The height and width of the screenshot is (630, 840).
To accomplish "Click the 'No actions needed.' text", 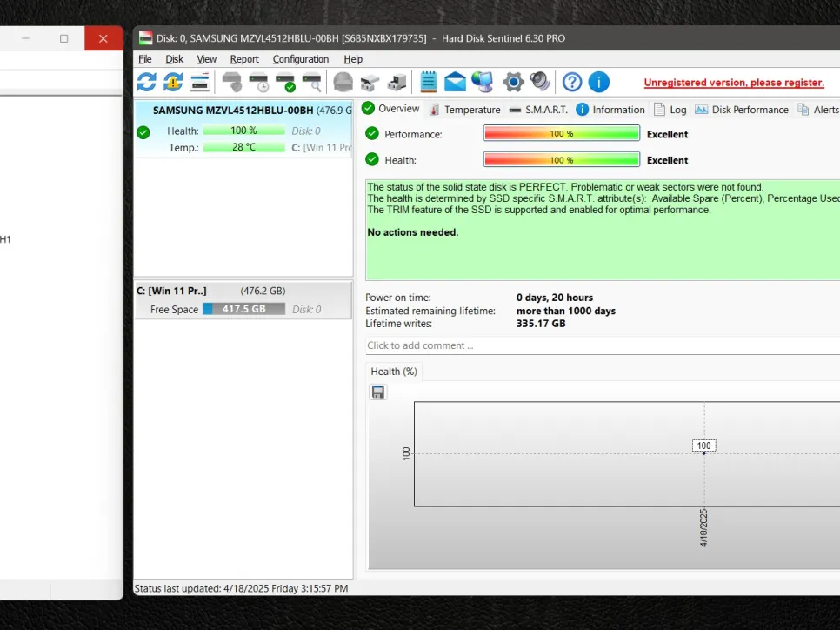I will 412,232.
